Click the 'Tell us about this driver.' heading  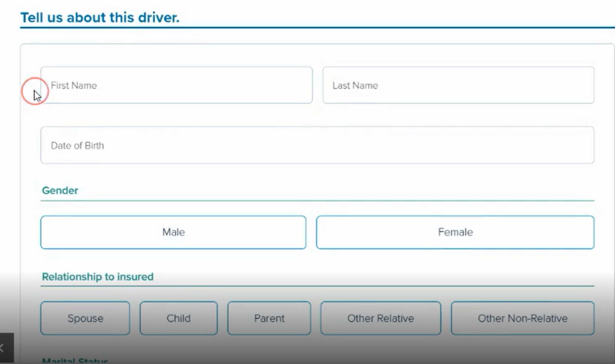coord(100,18)
